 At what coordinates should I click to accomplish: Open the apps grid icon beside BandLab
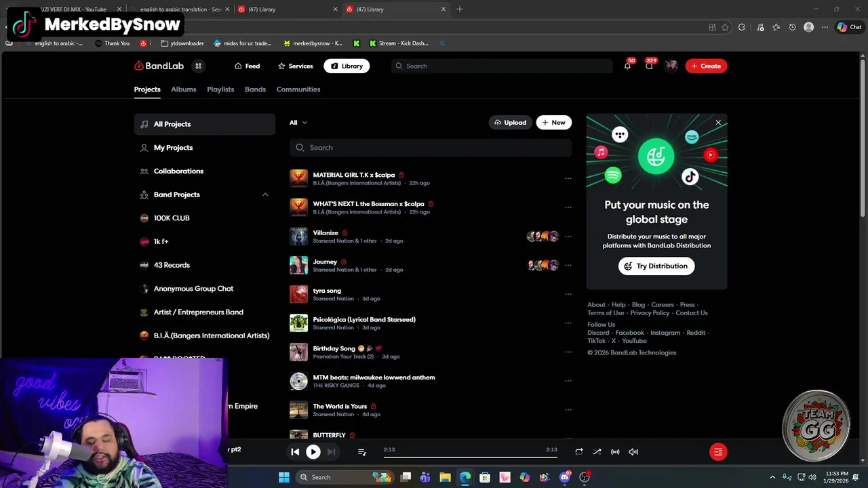(198, 66)
